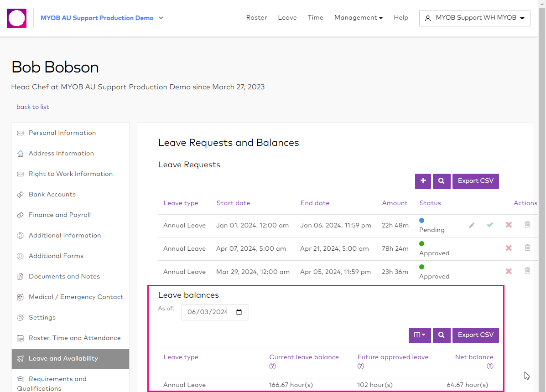Viewport: 546px width, 392px height.
Task: Click search icon in Leave balances section
Action: coord(442,335)
